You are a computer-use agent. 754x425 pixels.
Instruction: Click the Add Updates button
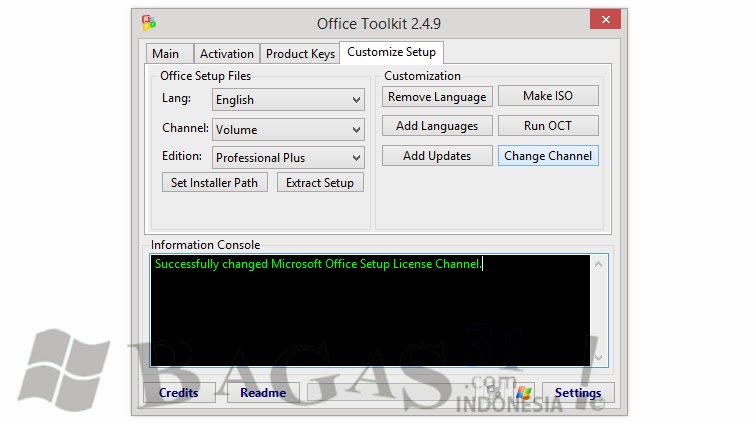pos(437,156)
